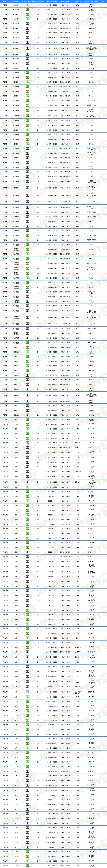Viewport: 107px width, 868px height.
Task: Click the Moc silnika column header
Action: tap(65, 1)
